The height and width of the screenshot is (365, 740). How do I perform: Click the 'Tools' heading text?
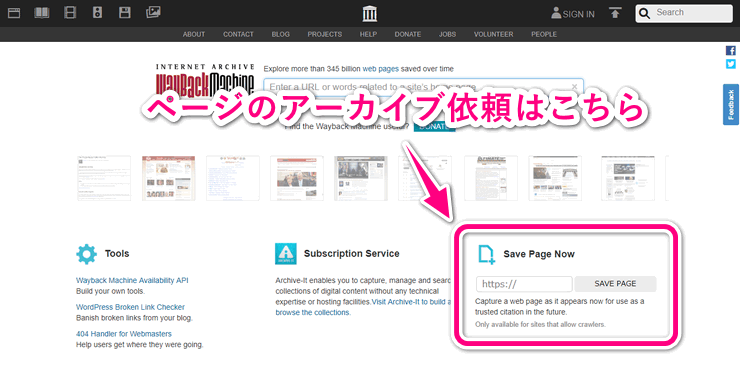click(117, 254)
